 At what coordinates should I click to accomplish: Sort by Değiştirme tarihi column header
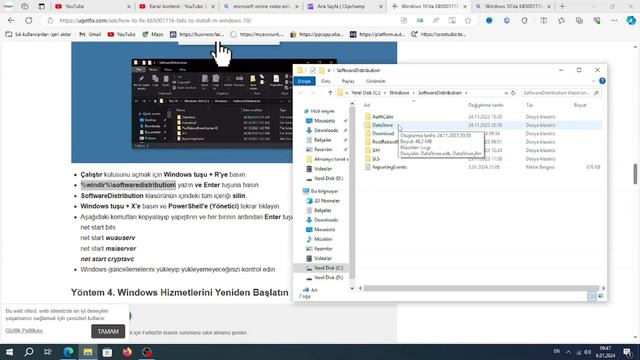click(485, 105)
